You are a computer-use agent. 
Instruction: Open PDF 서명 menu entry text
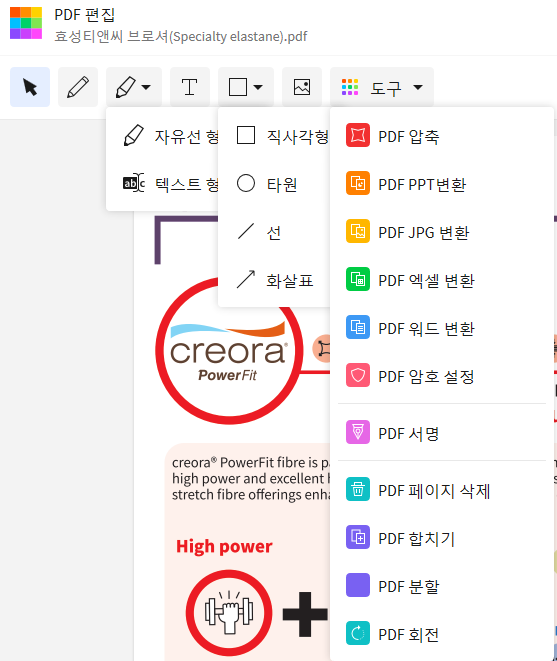409,434
